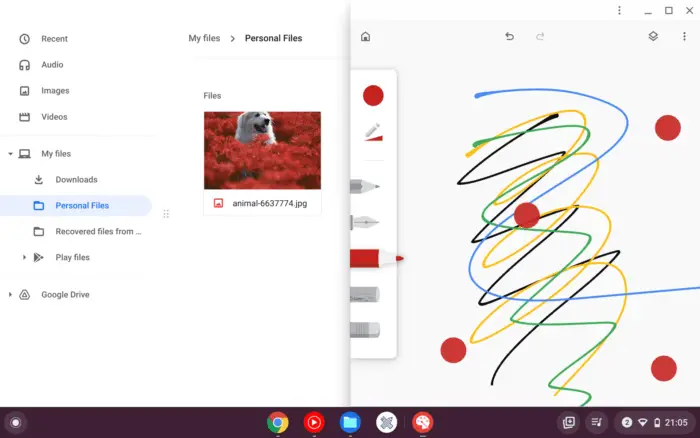The width and height of the screenshot is (700, 438).
Task: Select the Eraser tool
Action: (365, 330)
